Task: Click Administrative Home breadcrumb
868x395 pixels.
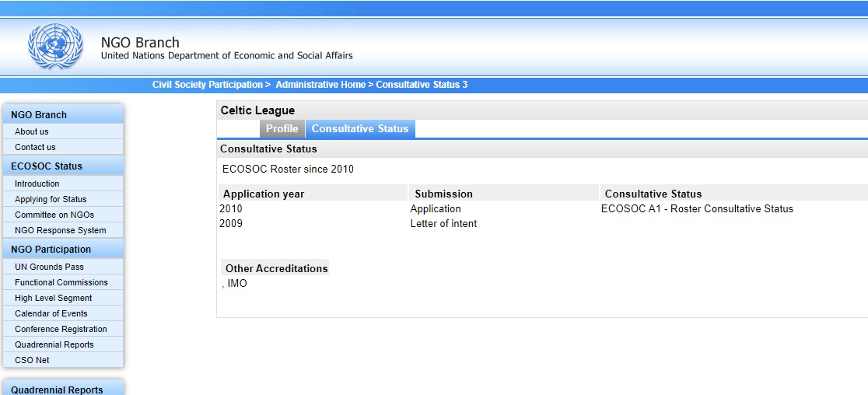Action: (x=320, y=85)
